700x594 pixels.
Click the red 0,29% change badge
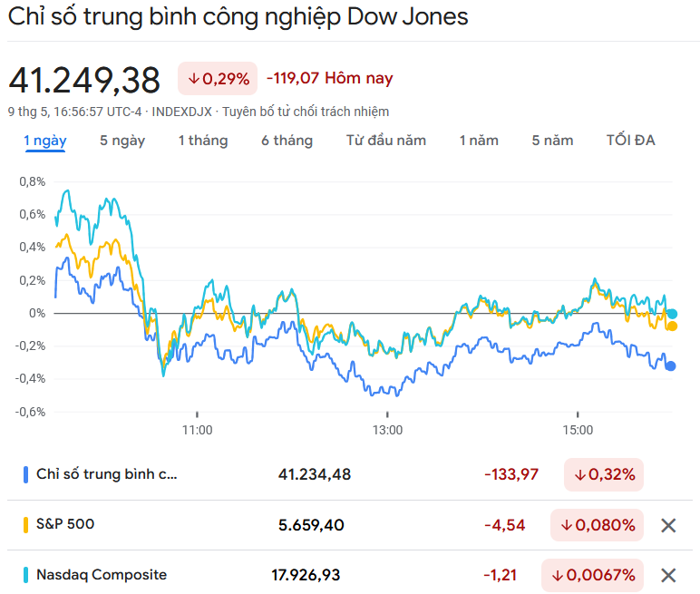pos(218,79)
